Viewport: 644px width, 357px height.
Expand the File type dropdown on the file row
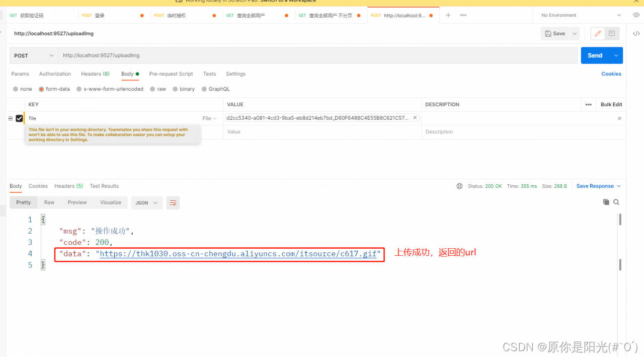210,118
